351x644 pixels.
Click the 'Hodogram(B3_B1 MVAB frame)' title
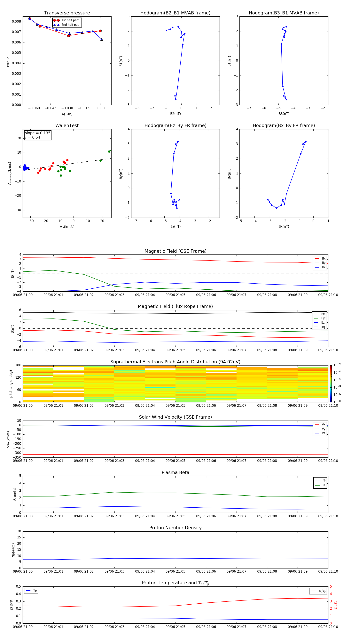(284, 13)
